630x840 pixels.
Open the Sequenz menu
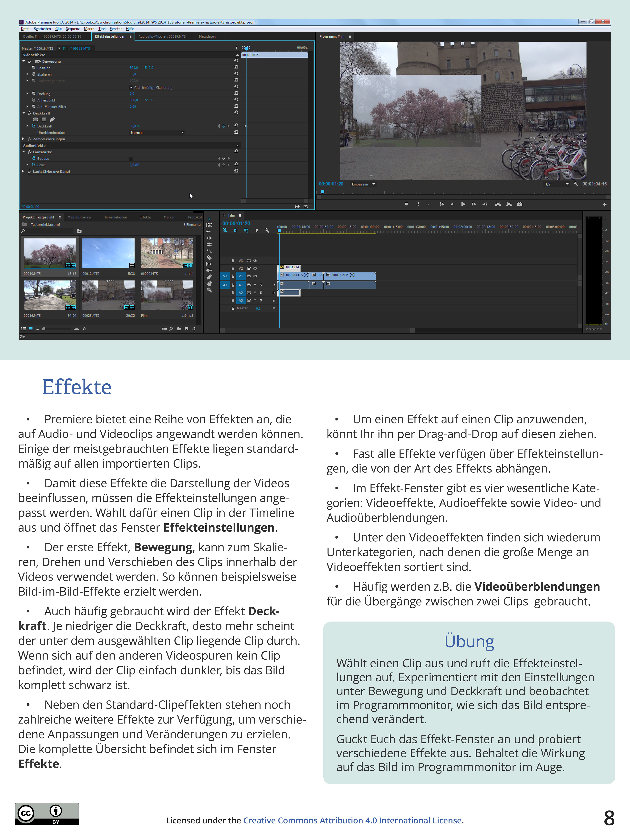click(73, 29)
